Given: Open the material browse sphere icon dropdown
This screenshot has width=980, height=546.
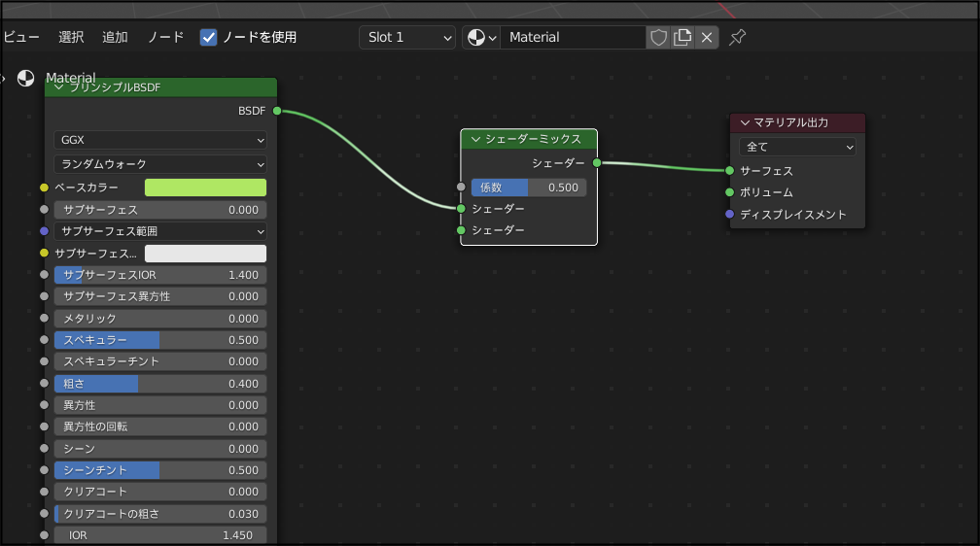Looking at the screenshot, I should [481, 38].
